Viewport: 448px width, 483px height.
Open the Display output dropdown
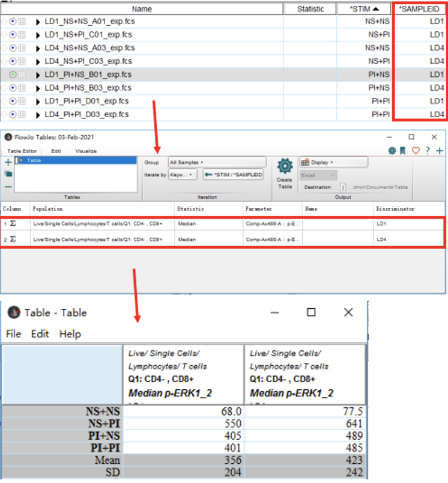[x=324, y=162]
